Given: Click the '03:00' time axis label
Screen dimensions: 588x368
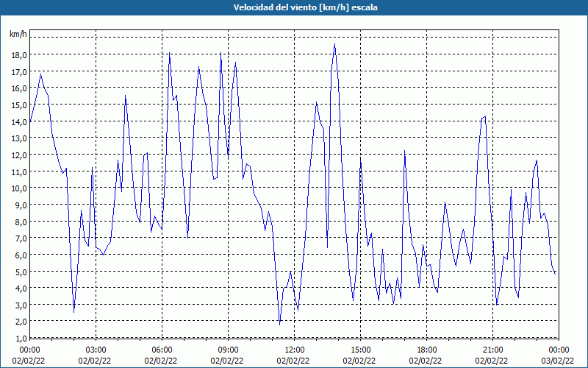Looking at the screenshot, I should [96, 350].
